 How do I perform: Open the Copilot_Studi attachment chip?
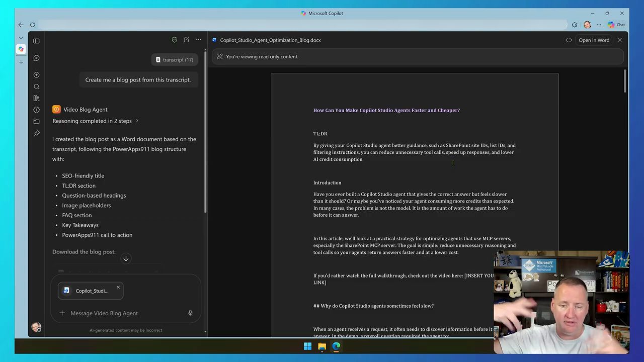tap(91, 291)
